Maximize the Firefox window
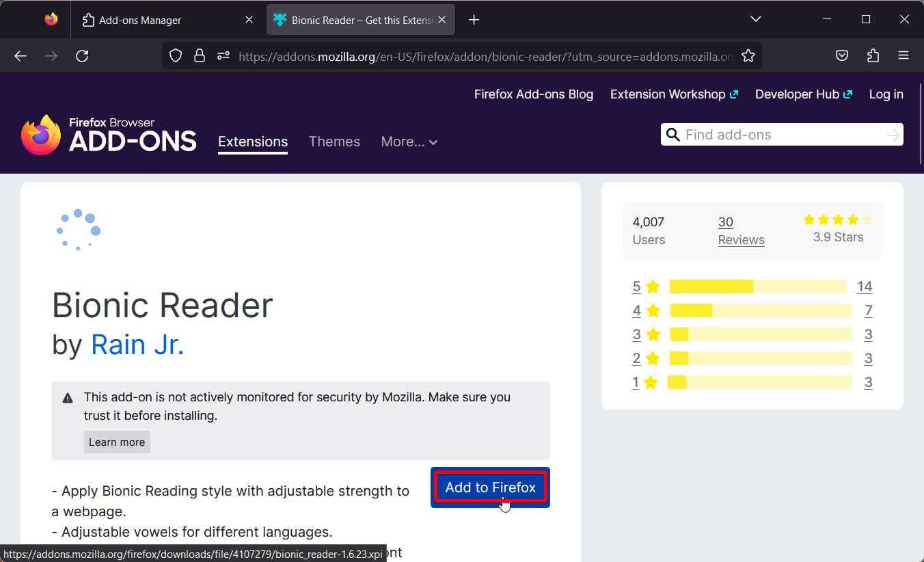The image size is (924, 562). point(866,19)
